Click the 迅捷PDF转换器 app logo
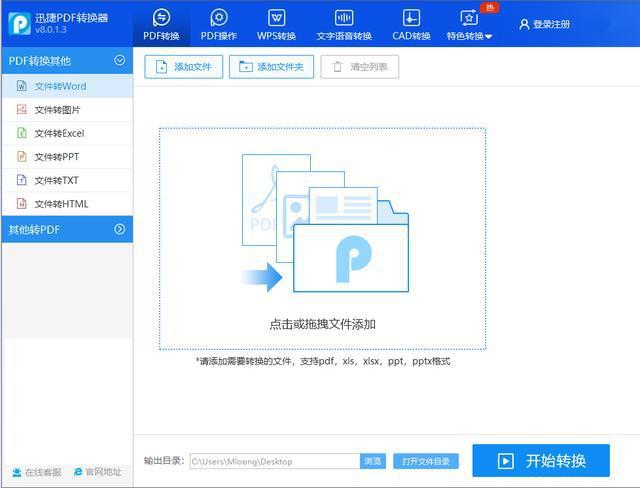The width and height of the screenshot is (640, 488). pos(20,24)
